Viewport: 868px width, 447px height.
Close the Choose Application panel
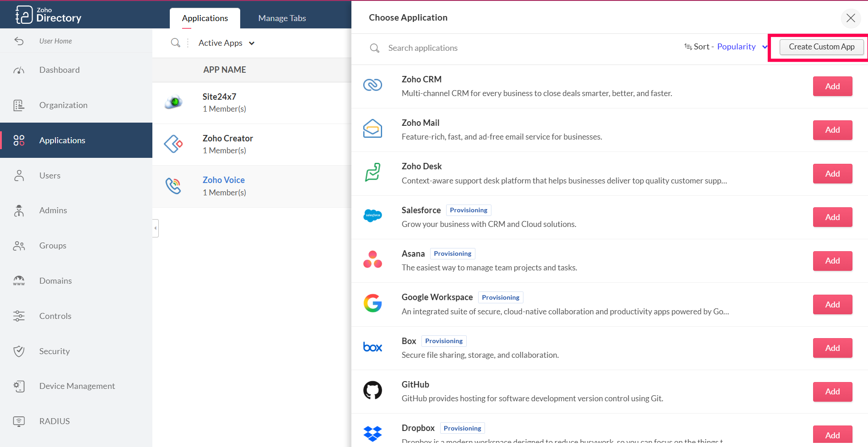click(x=851, y=18)
